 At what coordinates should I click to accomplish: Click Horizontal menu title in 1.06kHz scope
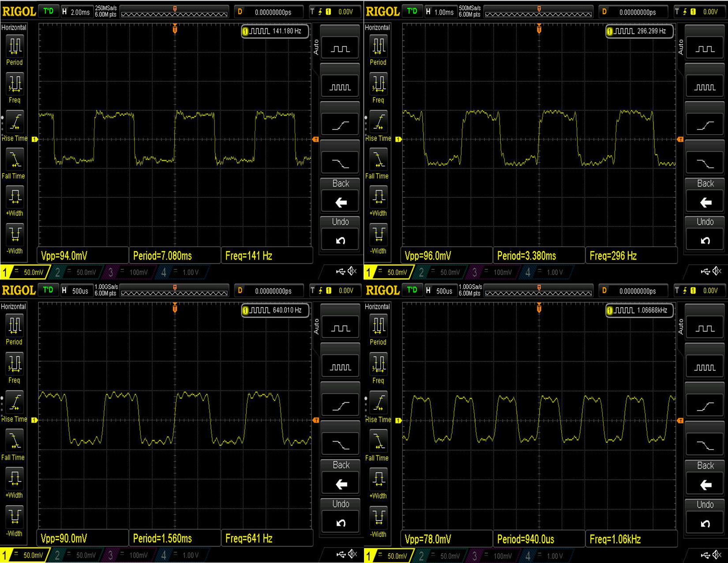[x=378, y=306]
